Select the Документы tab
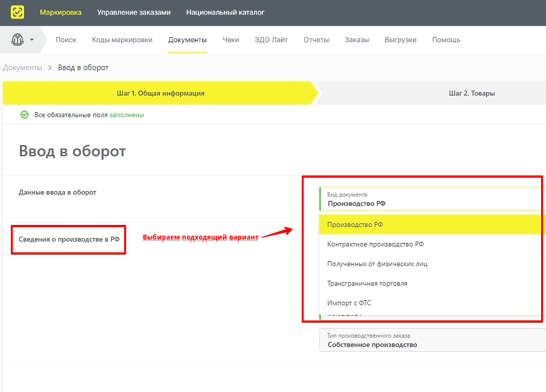The image size is (546, 392). (x=187, y=40)
